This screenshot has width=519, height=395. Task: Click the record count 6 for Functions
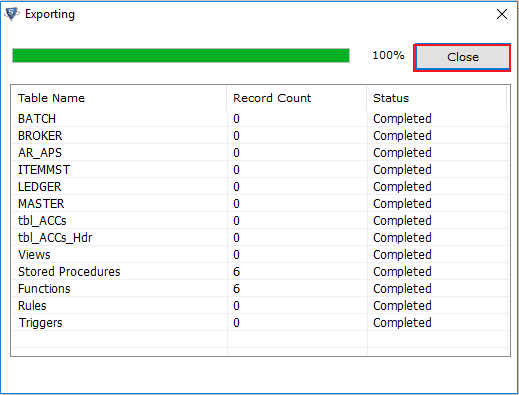click(236, 289)
